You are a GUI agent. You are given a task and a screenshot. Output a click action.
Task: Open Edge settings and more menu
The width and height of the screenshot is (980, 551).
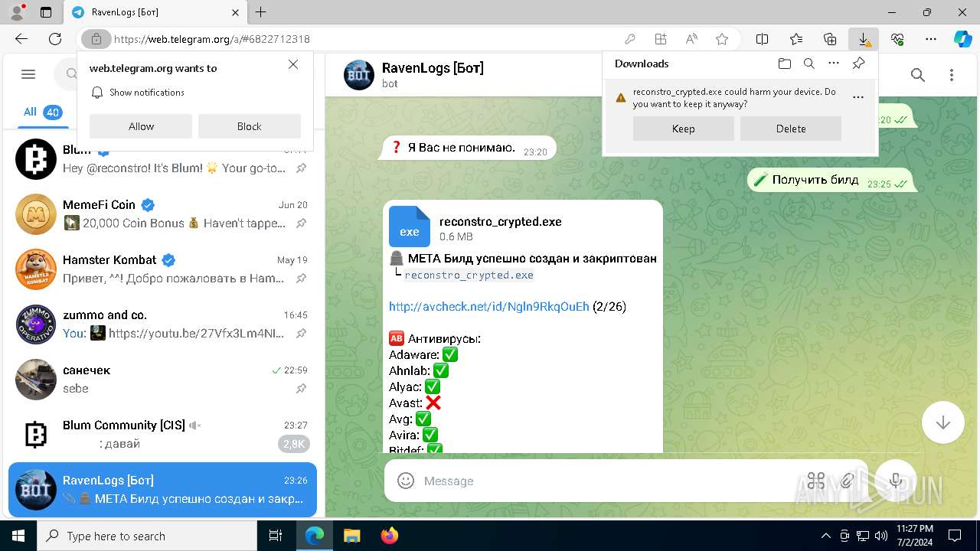(931, 39)
